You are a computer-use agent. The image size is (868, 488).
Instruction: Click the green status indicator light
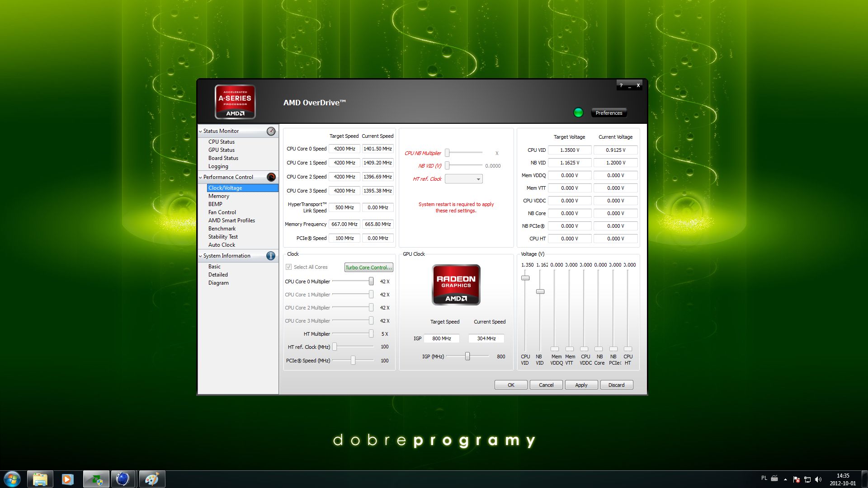click(x=578, y=113)
